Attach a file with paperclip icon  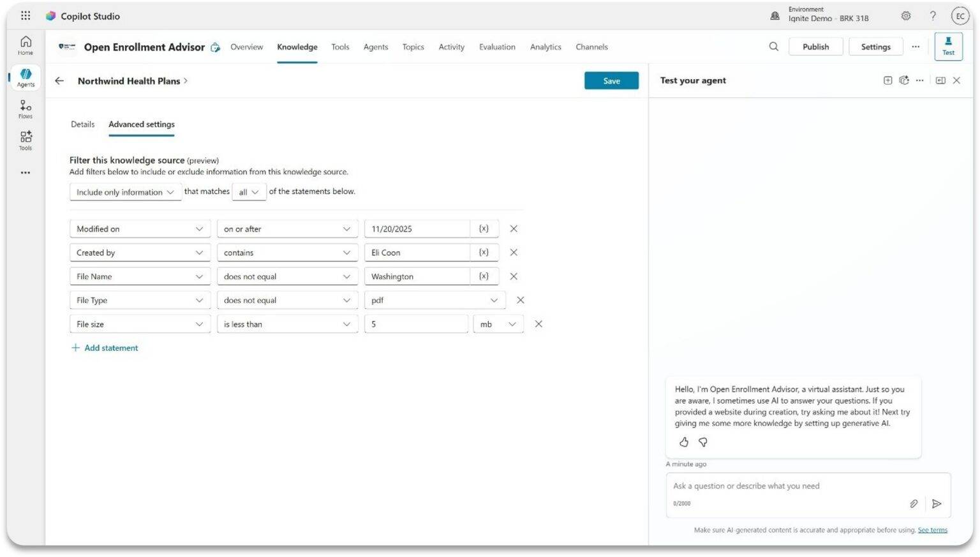pyautogui.click(x=913, y=503)
